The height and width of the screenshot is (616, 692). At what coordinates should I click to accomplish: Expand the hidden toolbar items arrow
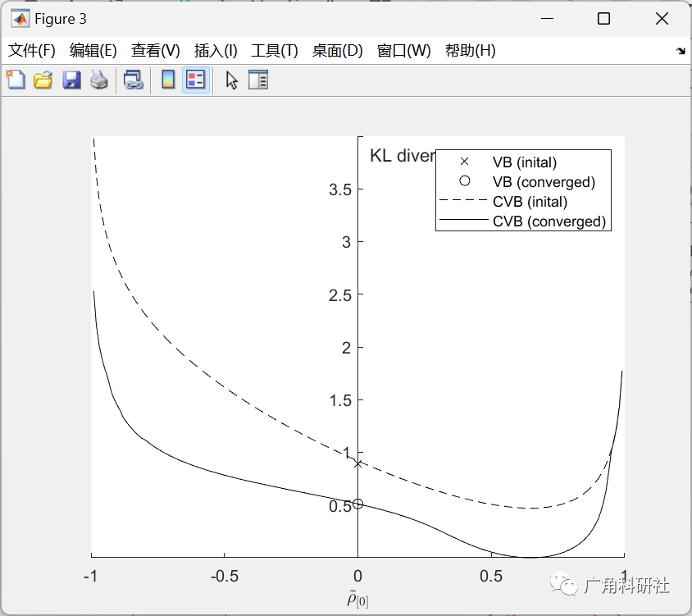[x=681, y=50]
